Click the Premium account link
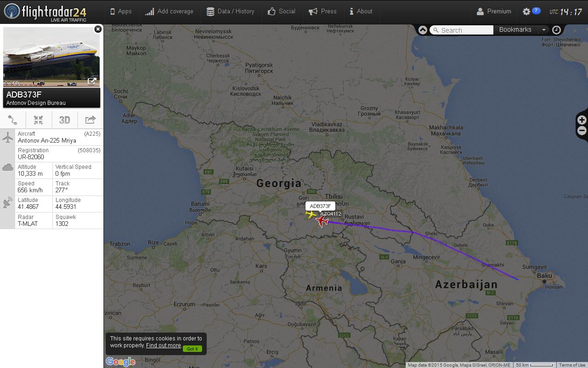 coord(494,11)
